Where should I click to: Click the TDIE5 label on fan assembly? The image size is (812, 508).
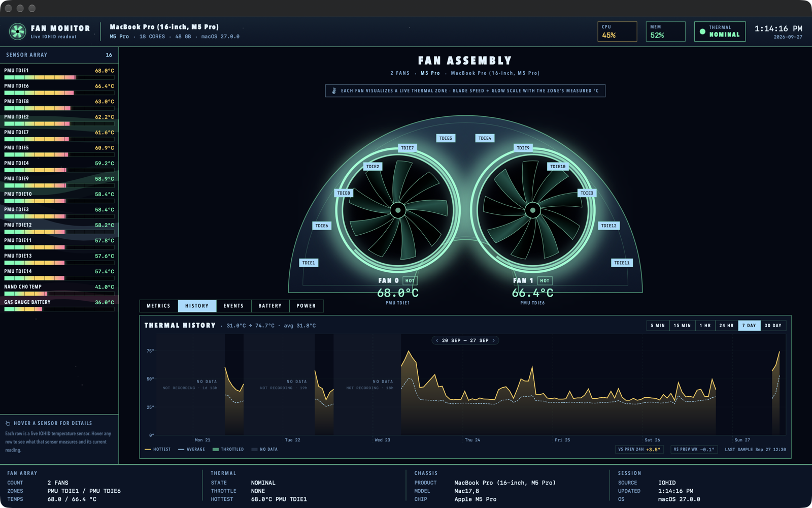[446, 138]
